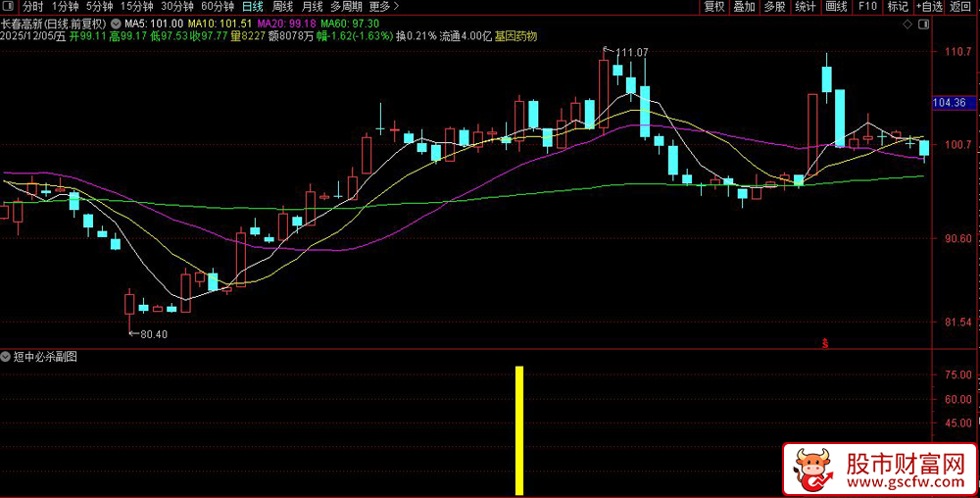This screenshot has height=498, width=980.
Task: Expand the 短中必杀副图 indicator dropdown arrow
Action: [x=6, y=357]
